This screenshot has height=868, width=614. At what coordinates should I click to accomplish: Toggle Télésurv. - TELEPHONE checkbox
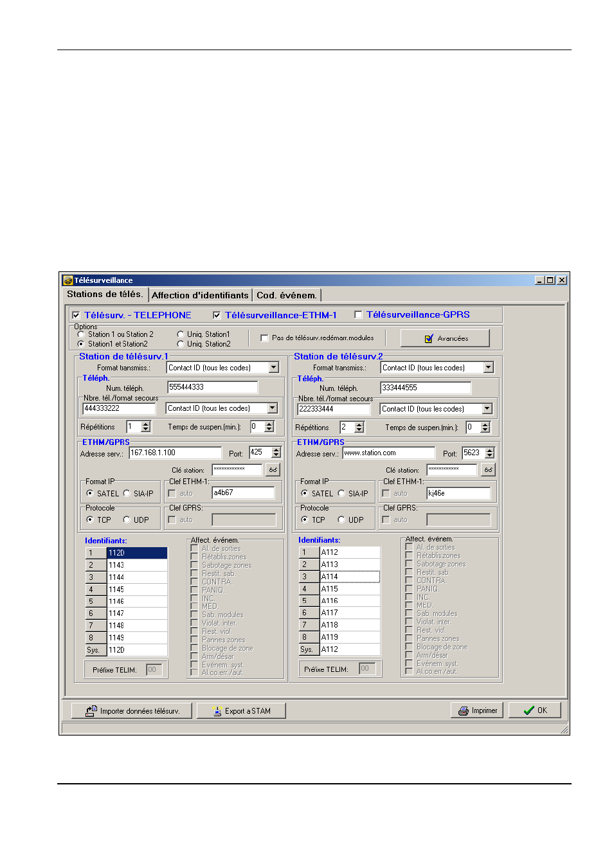pyautogui.click(x=77, y=315)
